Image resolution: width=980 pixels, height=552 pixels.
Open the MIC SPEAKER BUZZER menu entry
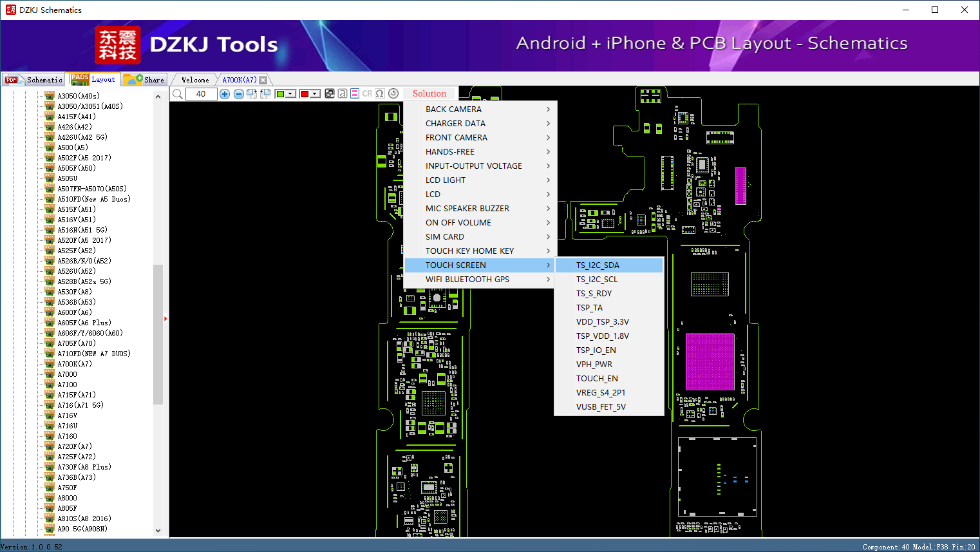(x=479, y=209)
